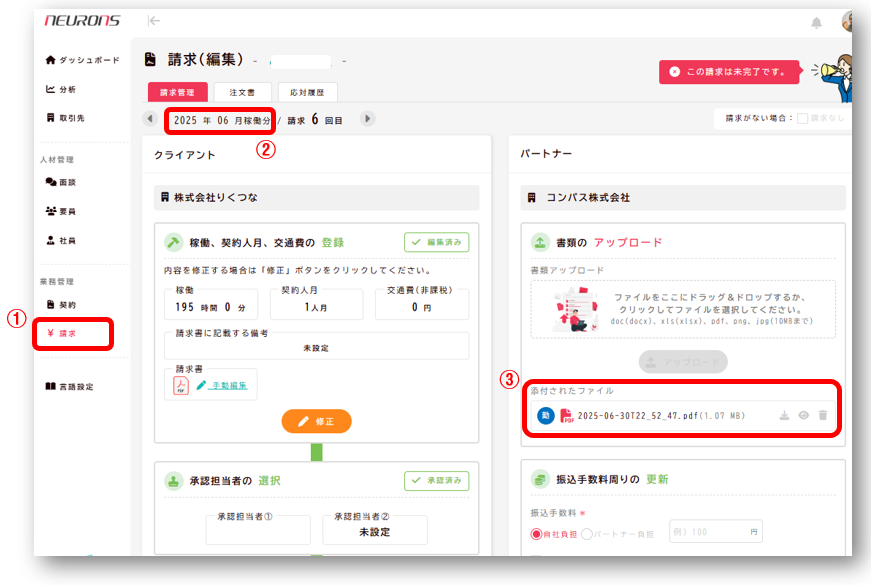Switch to the 注文書 tab
The width and height of the screenshot is (871, 585).
(242, 92)
